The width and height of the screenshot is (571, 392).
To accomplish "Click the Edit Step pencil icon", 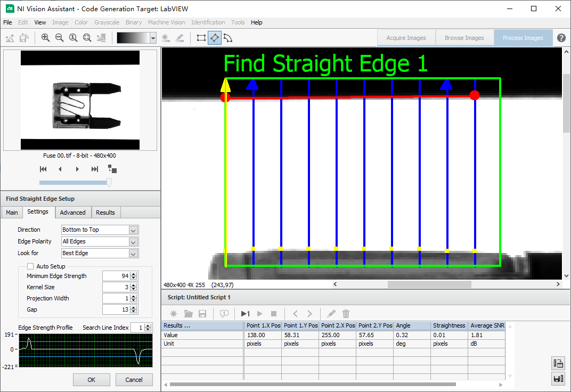I will pos(331,314).
